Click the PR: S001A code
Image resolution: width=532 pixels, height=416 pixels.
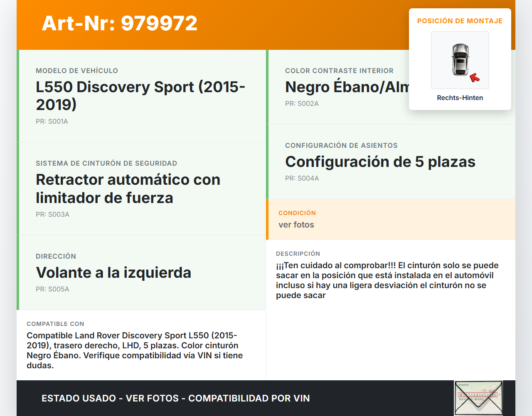52,121
